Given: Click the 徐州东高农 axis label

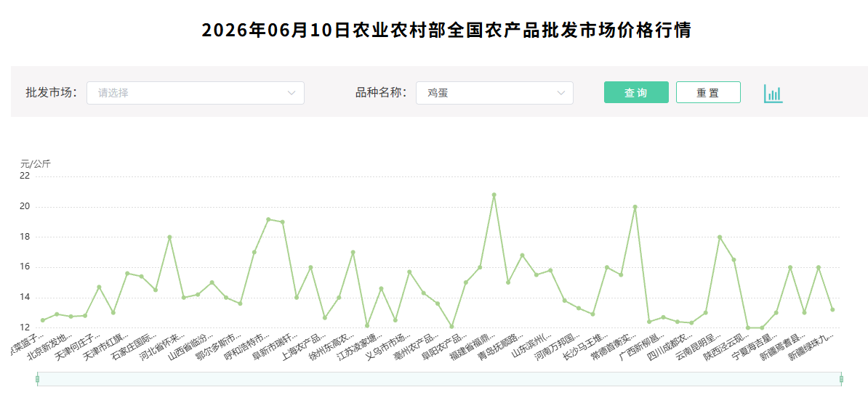Looking at the screenshot, I should [333, 346].
